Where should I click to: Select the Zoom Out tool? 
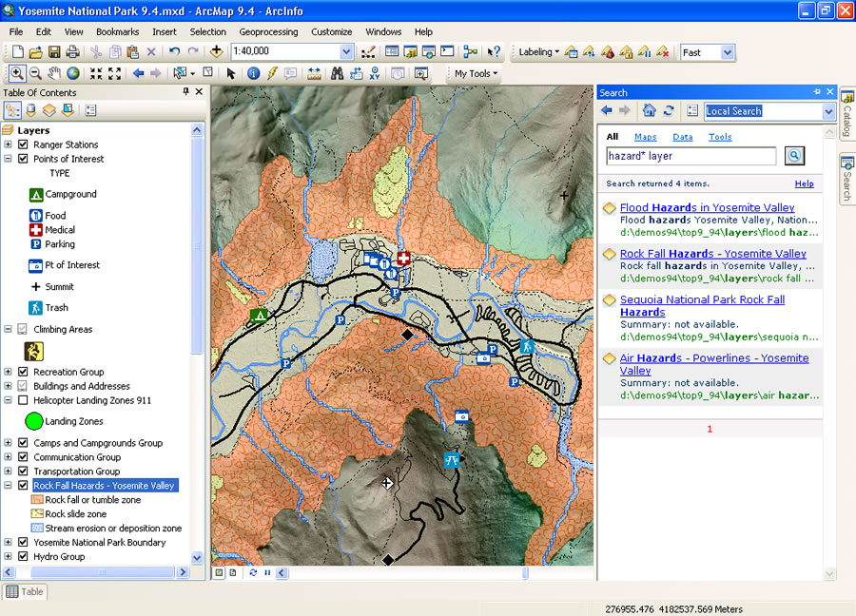[35, 73]
